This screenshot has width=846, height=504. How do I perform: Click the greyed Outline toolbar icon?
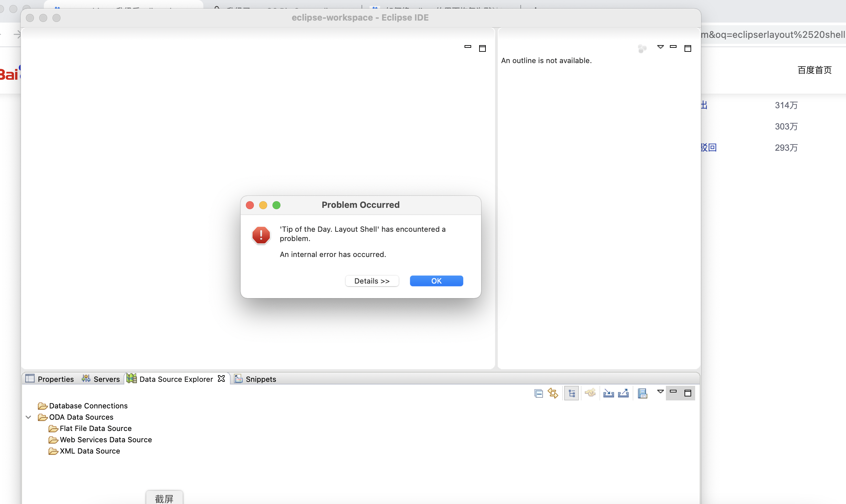(x=642, y=48)
